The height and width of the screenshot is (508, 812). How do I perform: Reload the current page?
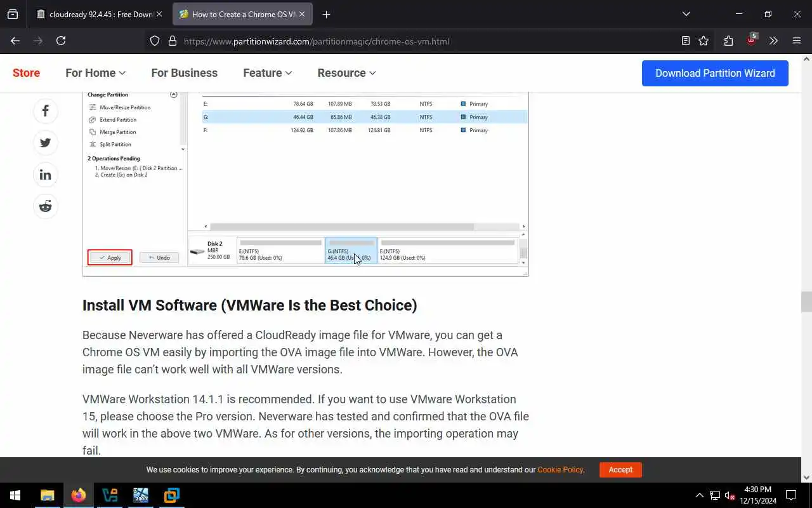(61, 41)
